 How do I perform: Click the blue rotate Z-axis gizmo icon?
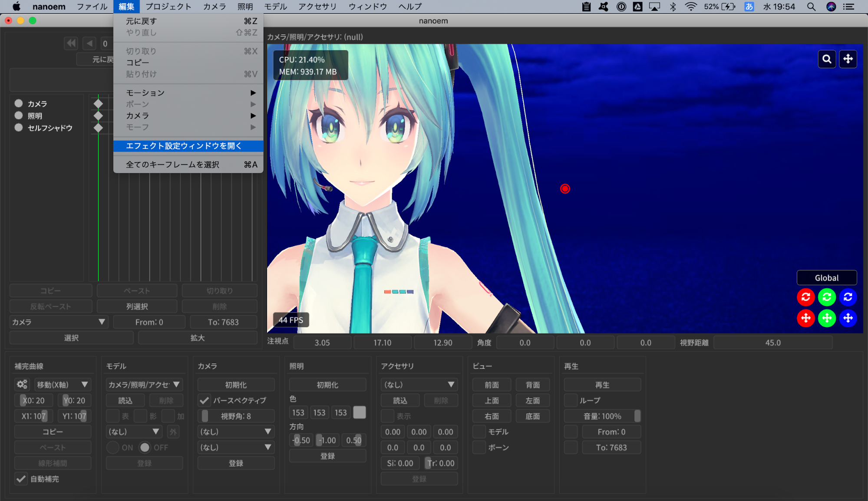[x=848, y=297]
